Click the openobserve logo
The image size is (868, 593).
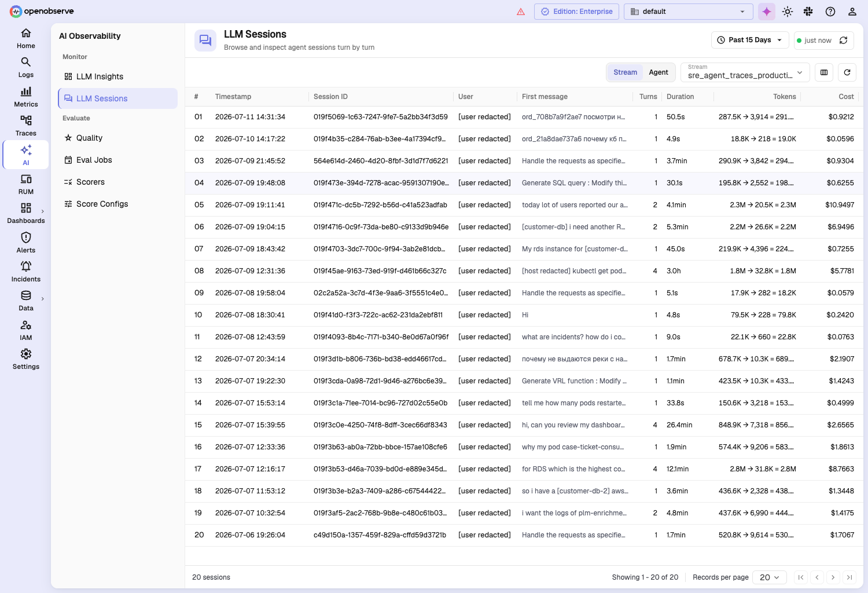pos(42,11)
